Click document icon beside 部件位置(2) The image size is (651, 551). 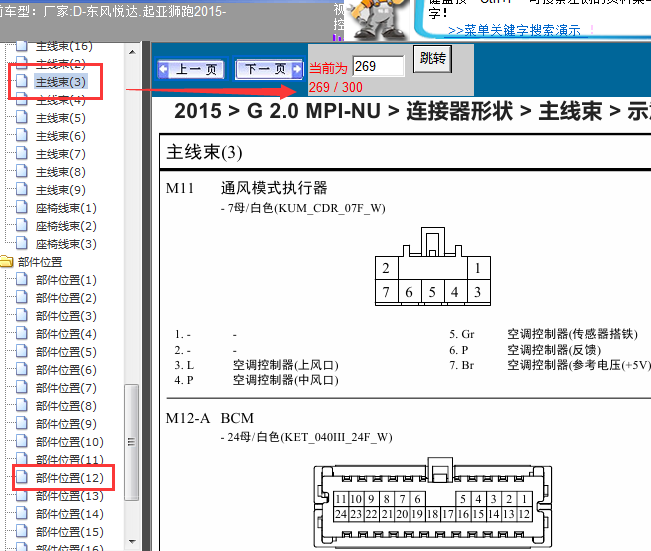click(x=22, y=297)
